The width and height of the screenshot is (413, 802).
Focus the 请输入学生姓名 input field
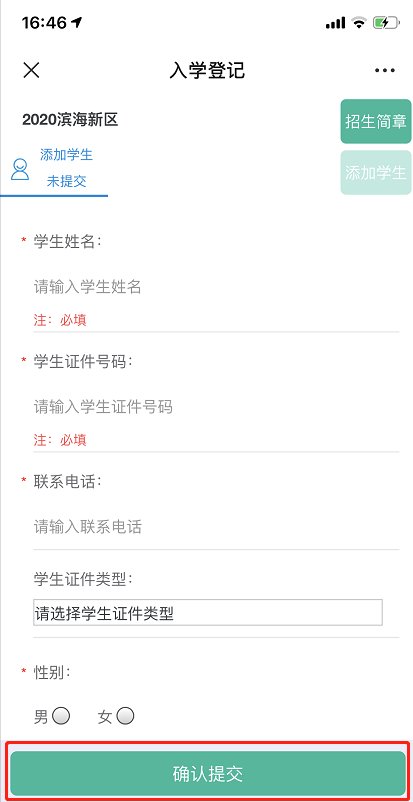click(x=216, y=287)
